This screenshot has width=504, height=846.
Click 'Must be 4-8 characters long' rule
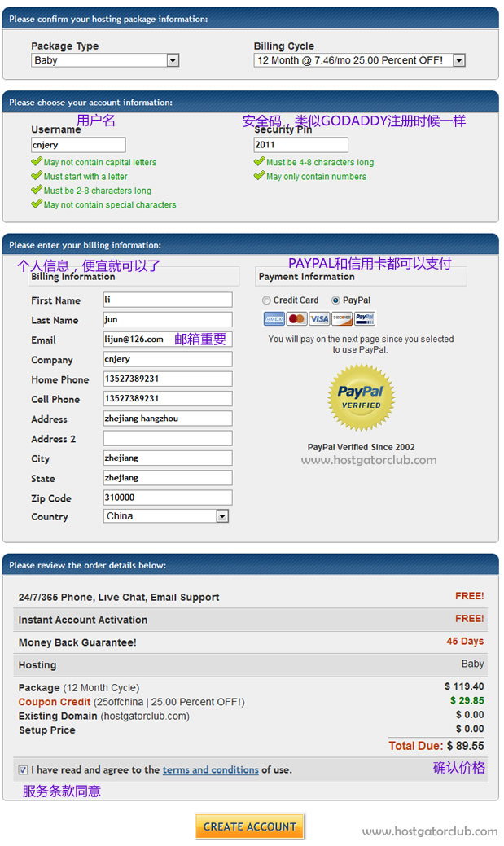tap(320, 162)
